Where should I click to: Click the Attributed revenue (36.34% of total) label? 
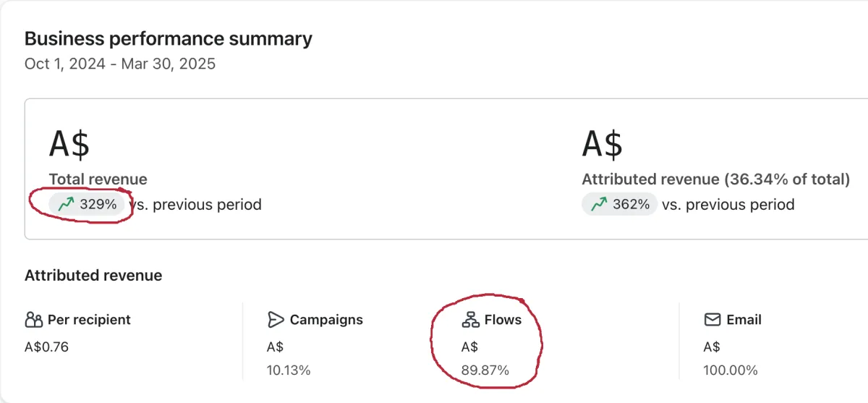(715, 179)
